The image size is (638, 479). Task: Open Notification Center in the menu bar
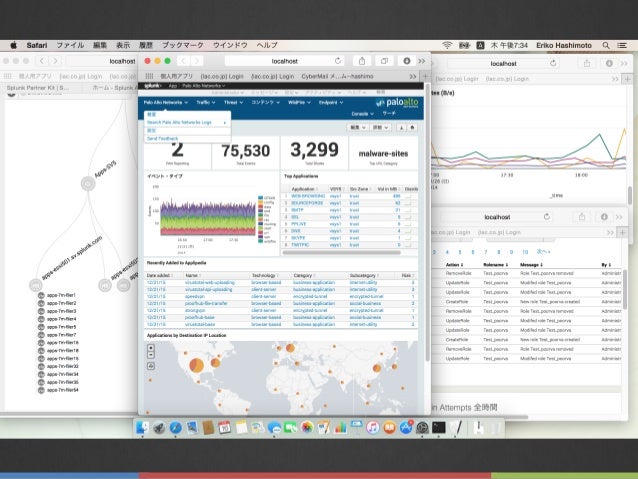point(622,45)
